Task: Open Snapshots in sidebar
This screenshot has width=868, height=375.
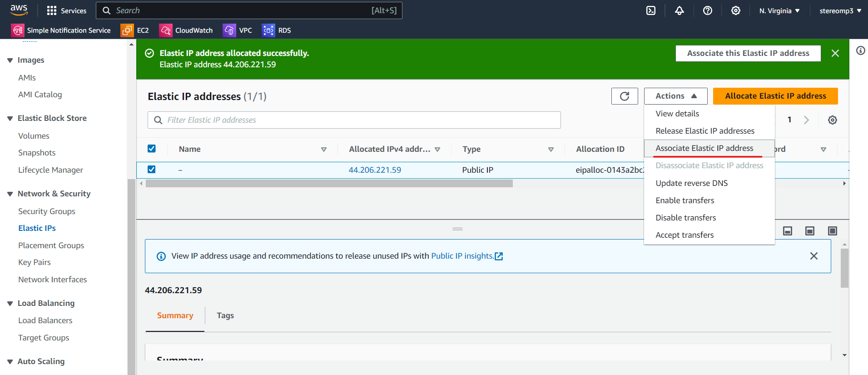Action: [37, 153]
